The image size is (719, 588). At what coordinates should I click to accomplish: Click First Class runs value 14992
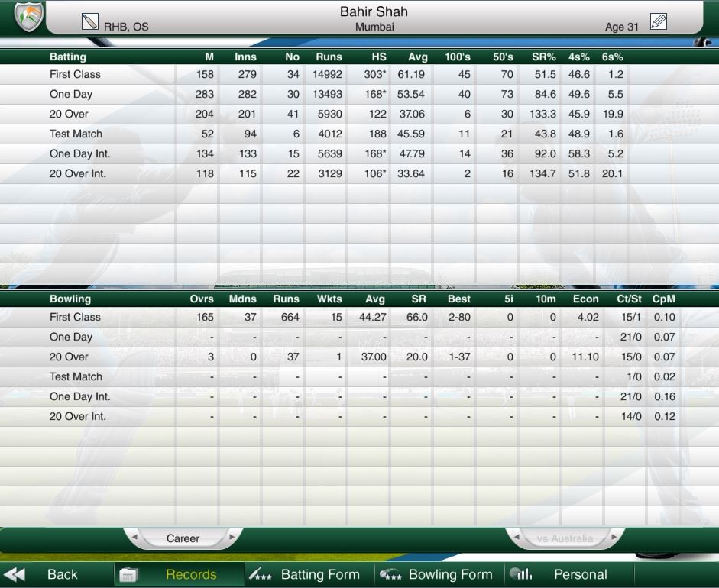pos(327,74)
